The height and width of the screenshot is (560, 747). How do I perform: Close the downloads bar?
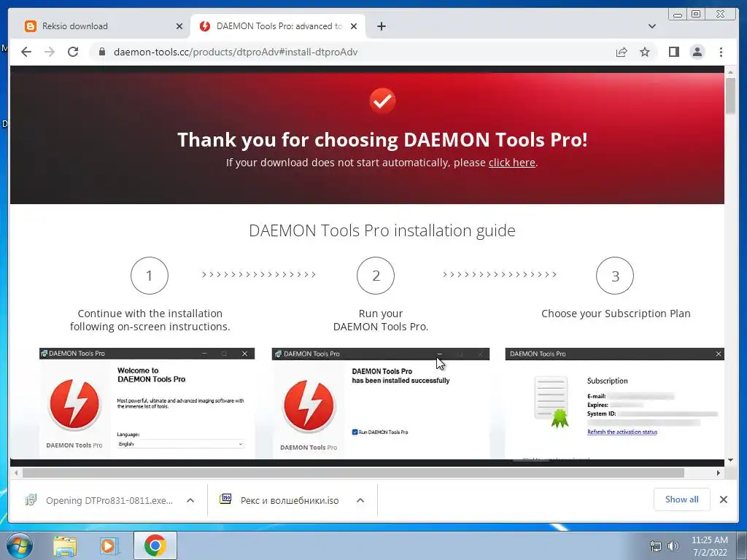point(723,499)
